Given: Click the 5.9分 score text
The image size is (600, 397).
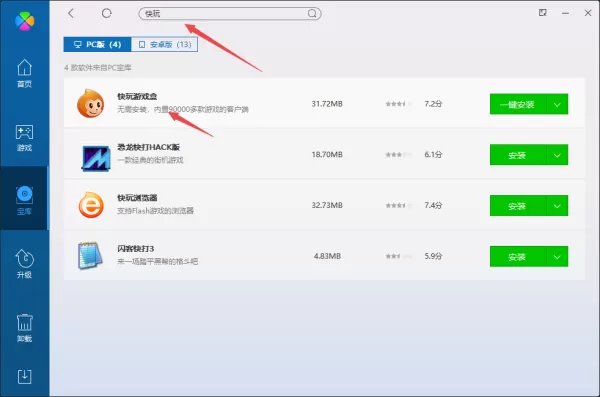Looking at the screenshot, I should tap(433, 256).
